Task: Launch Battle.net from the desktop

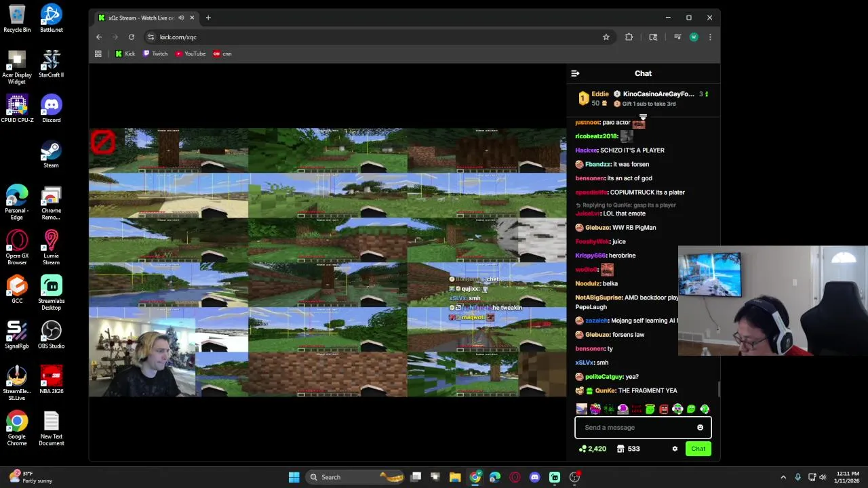Action: pyautogui.click(x=51, y=18)
